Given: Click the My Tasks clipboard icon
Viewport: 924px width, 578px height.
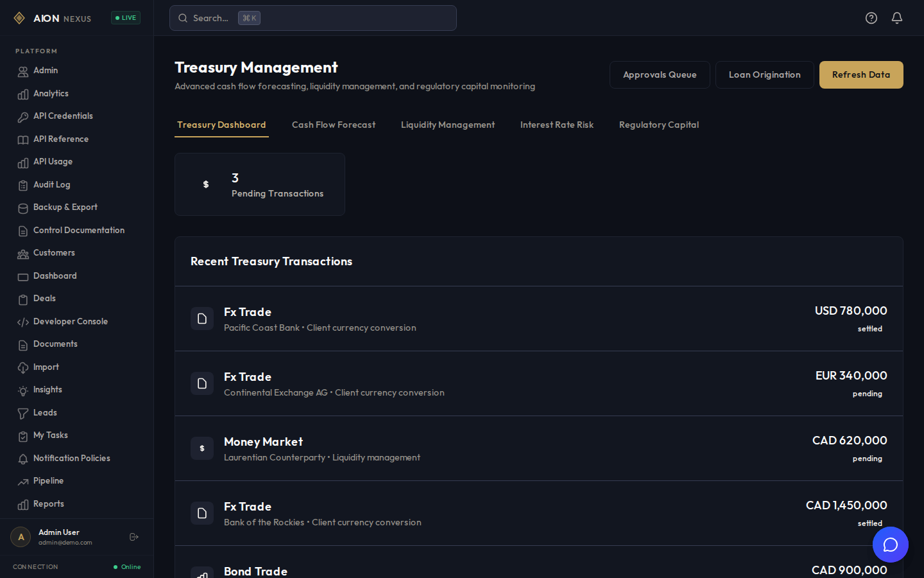Looking at the screenshot, I should (23, 436).
